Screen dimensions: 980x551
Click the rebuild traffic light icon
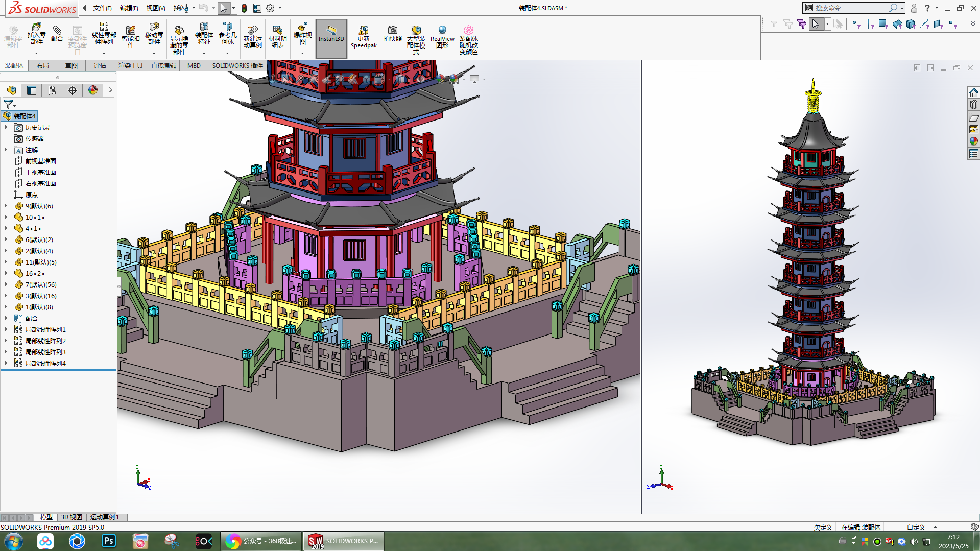(244, 8)
